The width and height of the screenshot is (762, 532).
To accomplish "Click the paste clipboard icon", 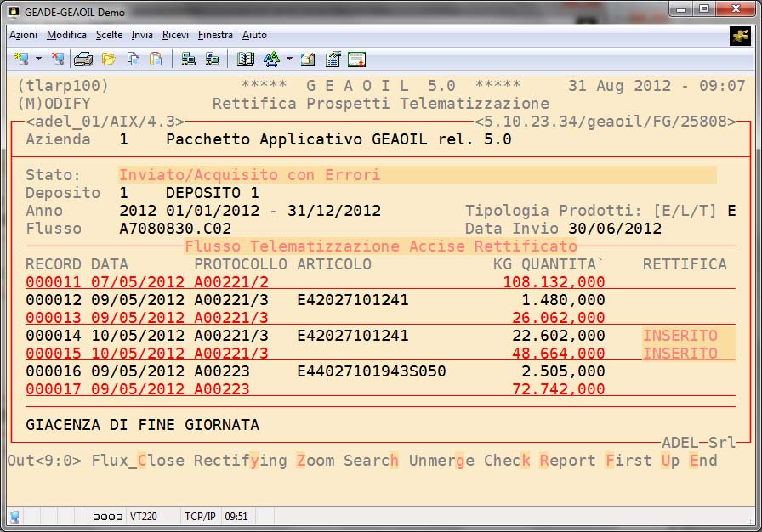I will 156,59.
